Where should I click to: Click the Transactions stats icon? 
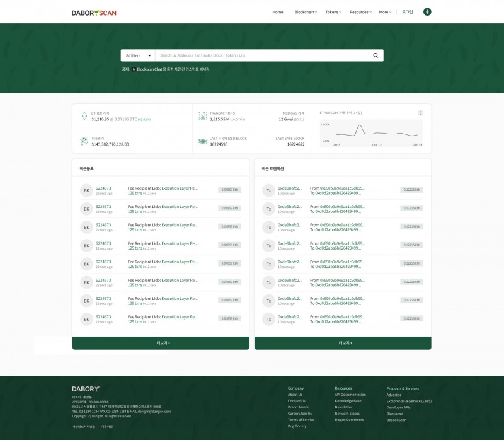pyautogui.click(x=203, y=116)
